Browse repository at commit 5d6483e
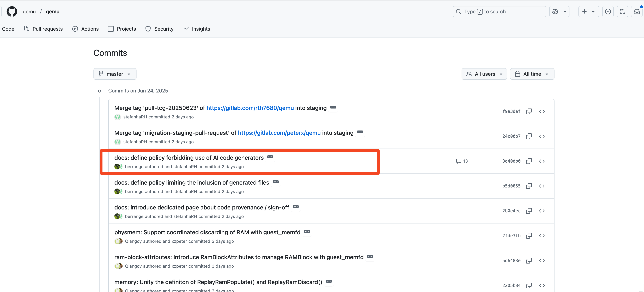The height and width of the screenshot is (292, 644). point(542,261)
